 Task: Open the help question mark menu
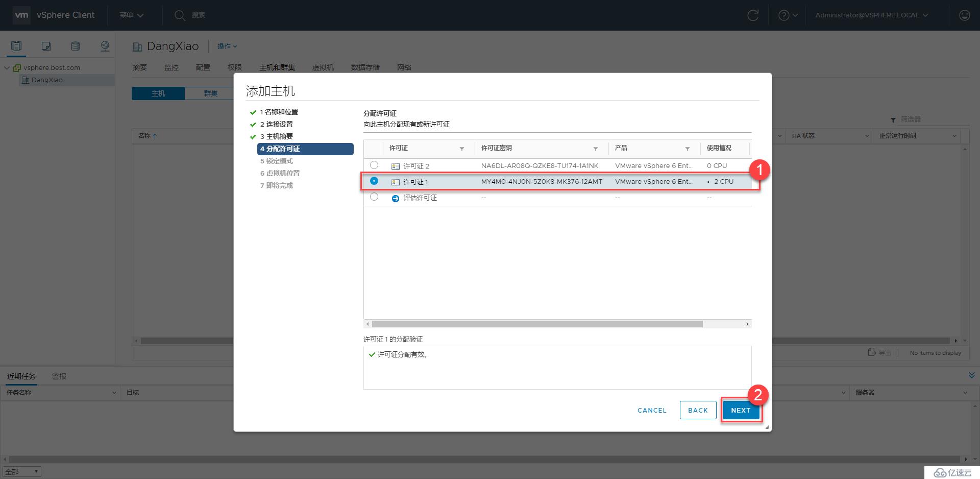coord(788,15)
